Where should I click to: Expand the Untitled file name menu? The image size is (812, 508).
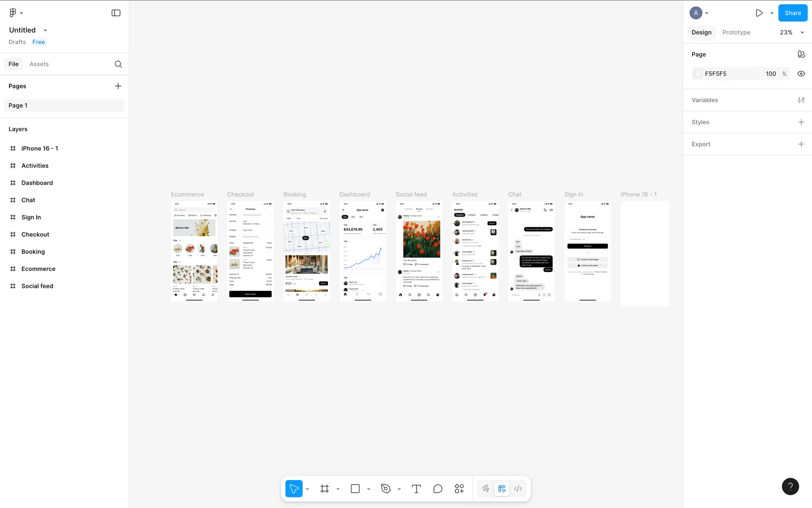tap(45, 30)
